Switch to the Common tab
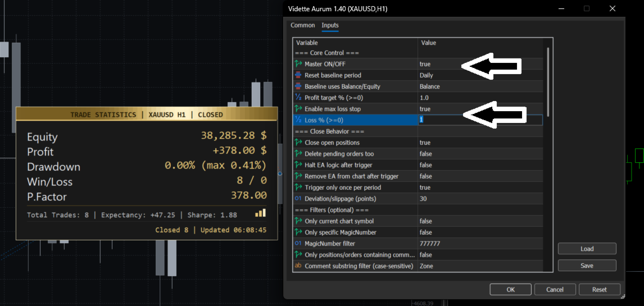Screen dimensions: 644x306 pos(303,25)
